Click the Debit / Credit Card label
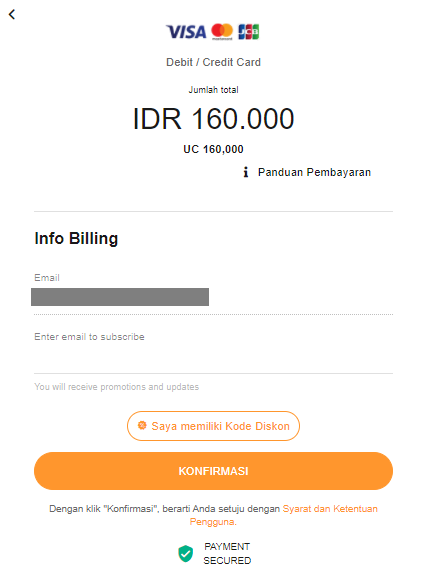 coord(213,62)
